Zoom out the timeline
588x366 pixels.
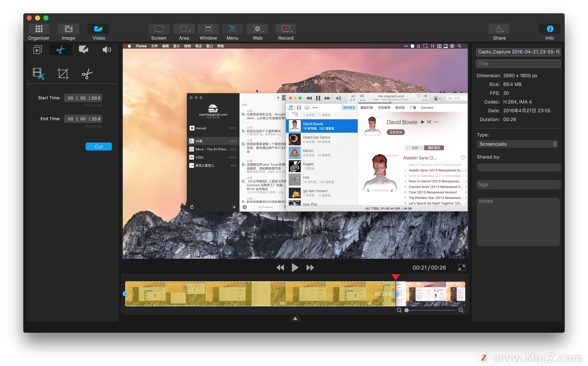(x=399, y=310)
